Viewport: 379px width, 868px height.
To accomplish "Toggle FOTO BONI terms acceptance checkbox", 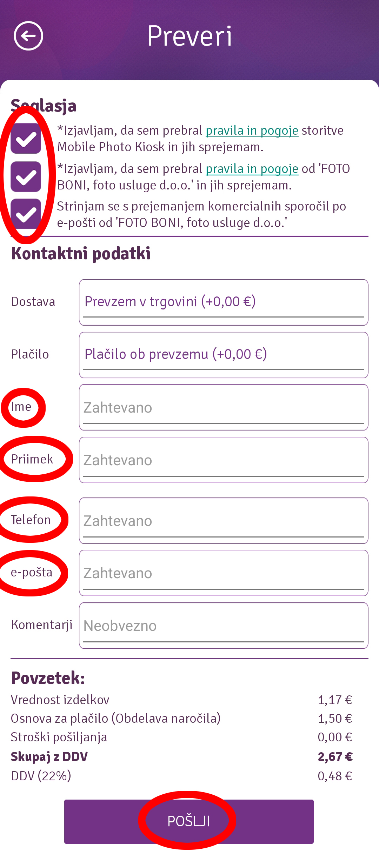I will [26, 176].
